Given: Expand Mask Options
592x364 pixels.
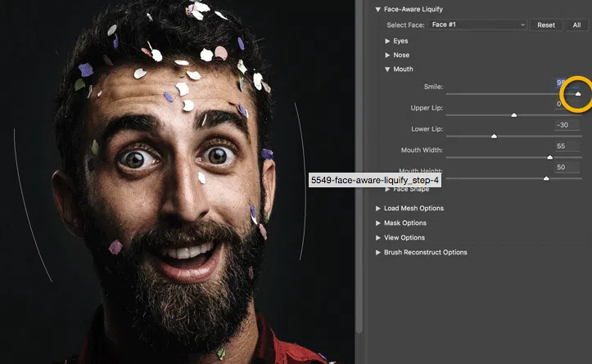Looking at the screenshot, I should tap(378, 223).
